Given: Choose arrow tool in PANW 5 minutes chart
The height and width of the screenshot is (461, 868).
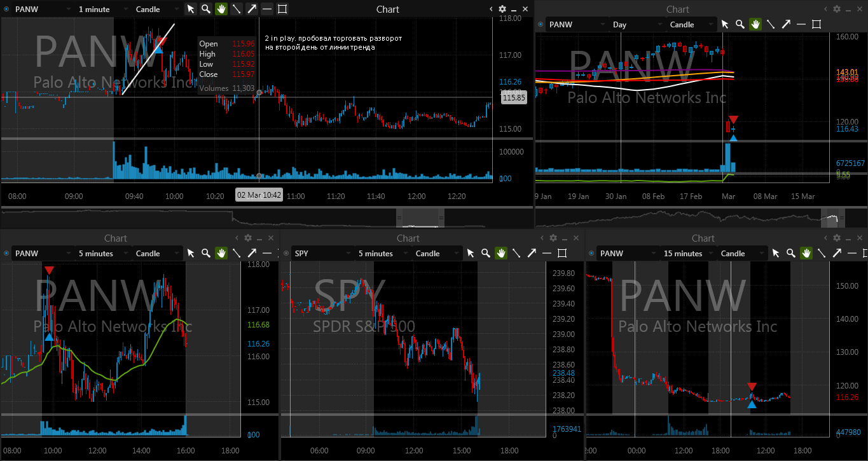Looking at the screenshot, I should (x=252, y=253).
